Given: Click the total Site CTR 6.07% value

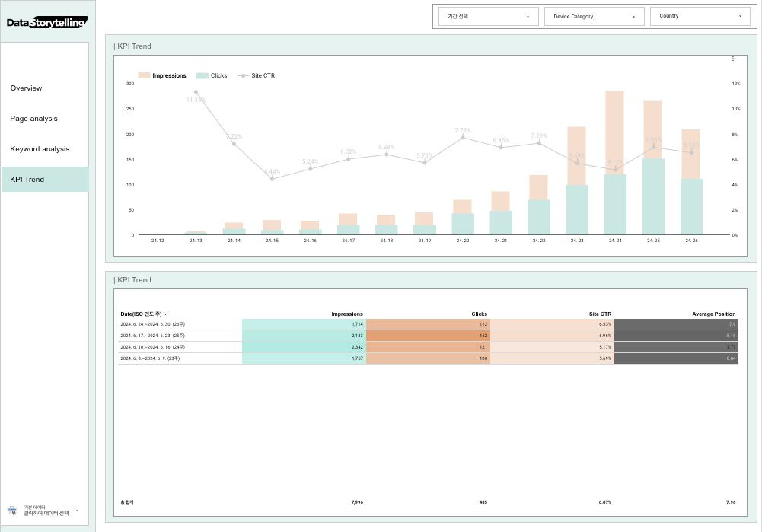Looking at the screenshot, I should (605, 502).
